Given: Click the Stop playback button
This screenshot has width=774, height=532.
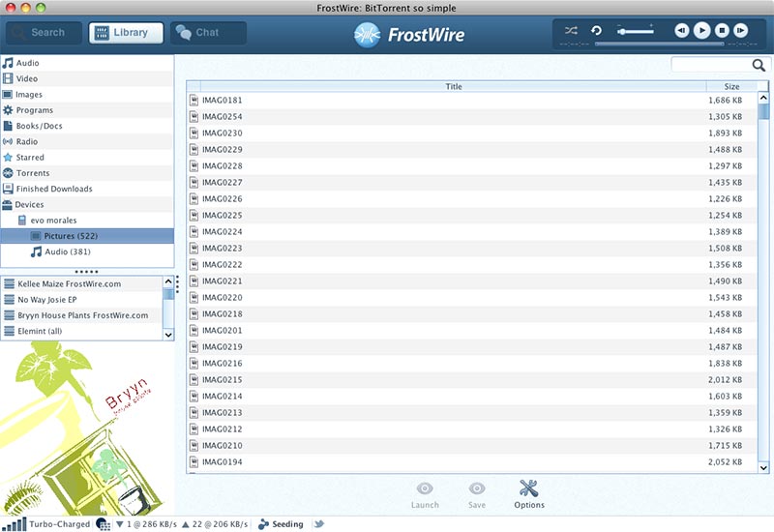Looking at the screenshot, I should (x=722, y=31).
